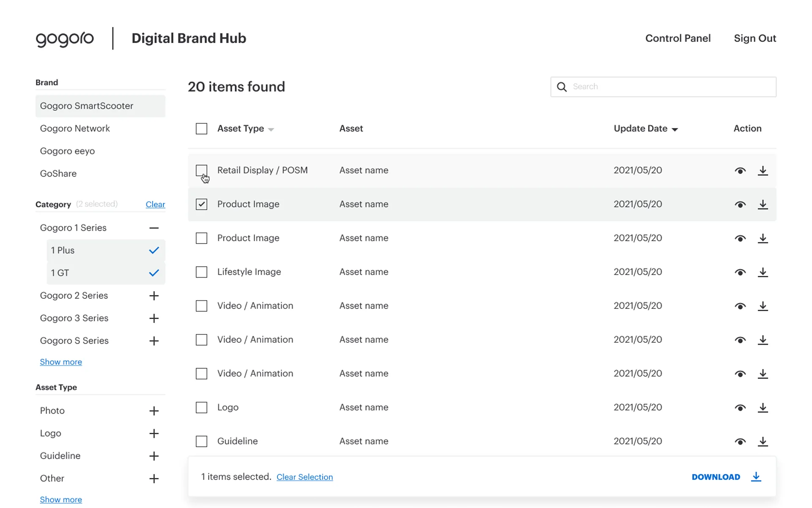Check the Logo row checkbox
Screen dimensions: 812x508
pyautogui.click(x=201, y=407)
